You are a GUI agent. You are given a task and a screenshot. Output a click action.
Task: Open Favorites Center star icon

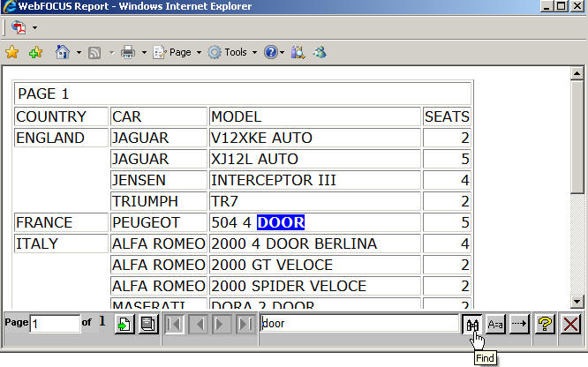tap(12, 52)
